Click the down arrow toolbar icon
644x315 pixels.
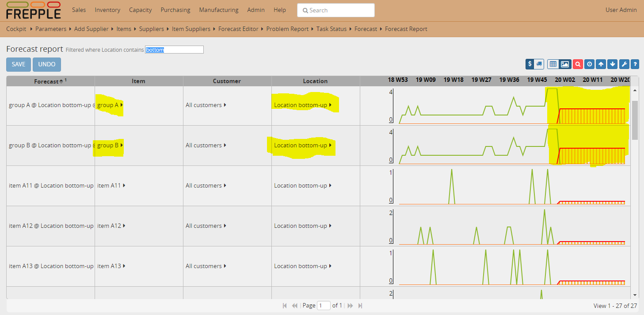(x=612, y=64)
